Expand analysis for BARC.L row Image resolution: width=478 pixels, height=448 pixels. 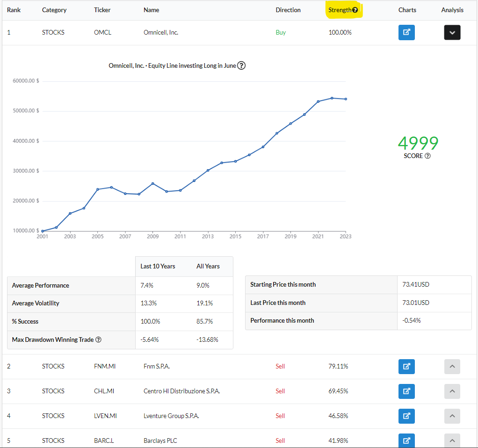pos(452,441)
